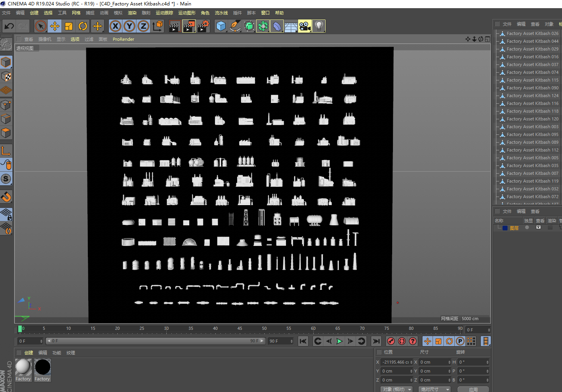Toggle Viewport Solo S icon
The height and width of the screenshot is (392, 562).
pos(6,179)
